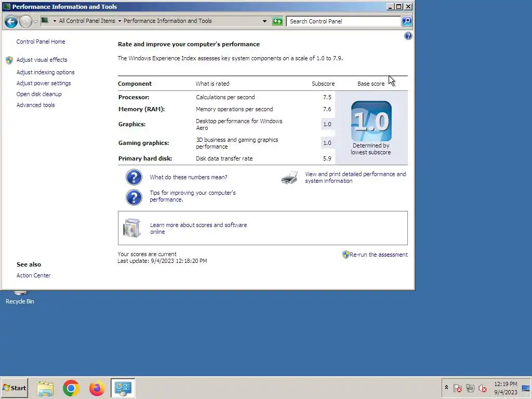Focus the Search Control Panel field

click(343, 21)
